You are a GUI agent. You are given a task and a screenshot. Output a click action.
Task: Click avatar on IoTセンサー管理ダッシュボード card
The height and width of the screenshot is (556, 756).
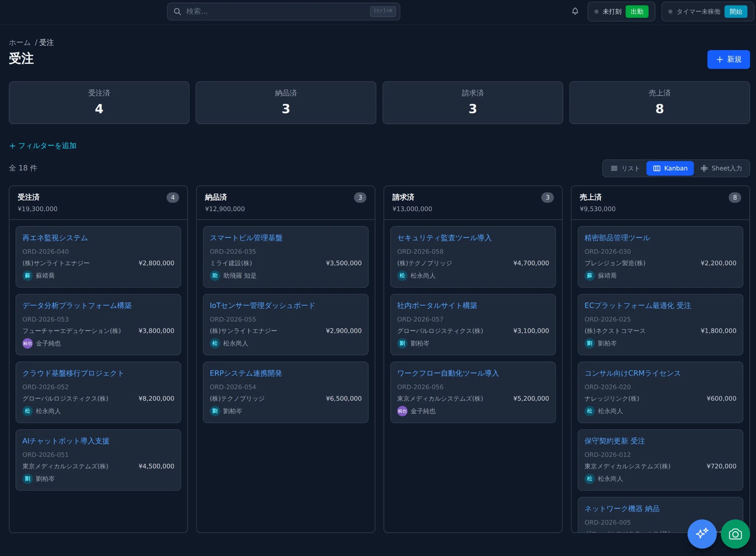click(x=215, y=343)
